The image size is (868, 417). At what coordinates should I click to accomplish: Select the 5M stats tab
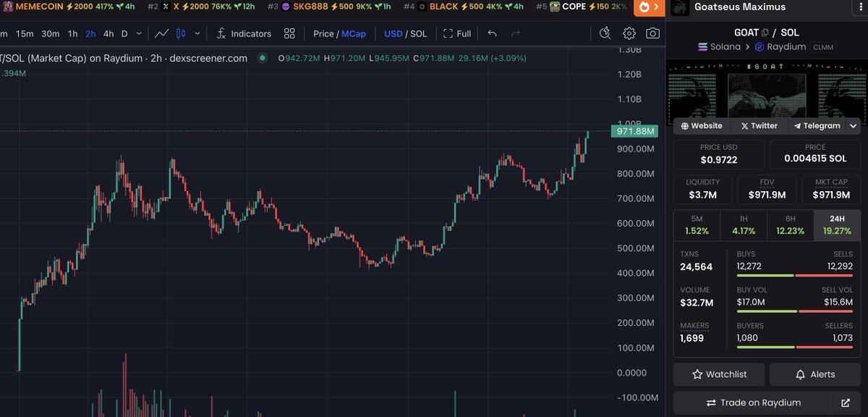(697, 224)
